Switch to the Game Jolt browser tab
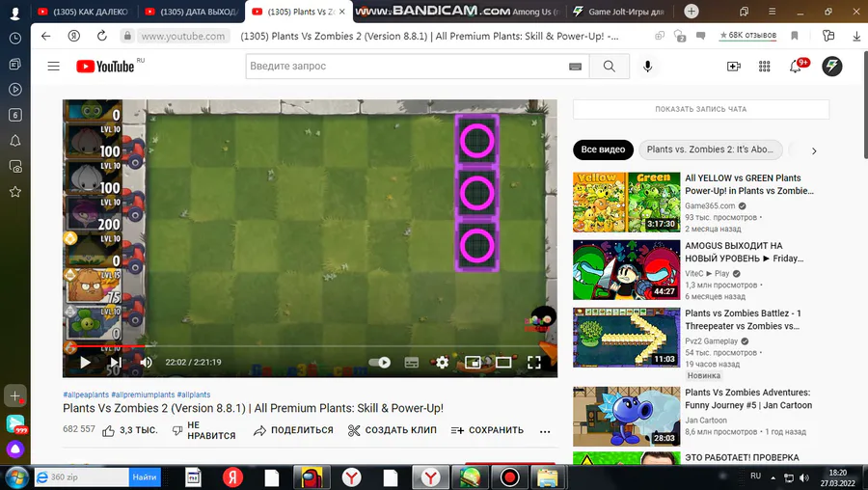868x490 pixels. pyautogui.click(x=619, y=12)
